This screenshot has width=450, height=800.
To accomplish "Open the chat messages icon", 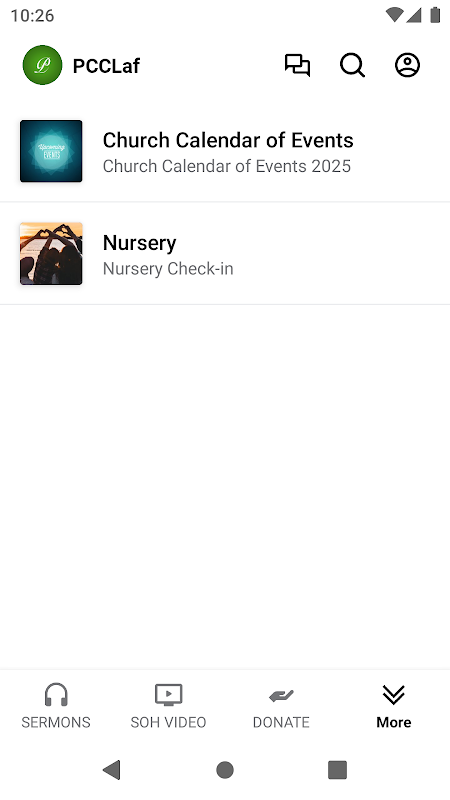I will pyautogui.click(x=297, y=65).
